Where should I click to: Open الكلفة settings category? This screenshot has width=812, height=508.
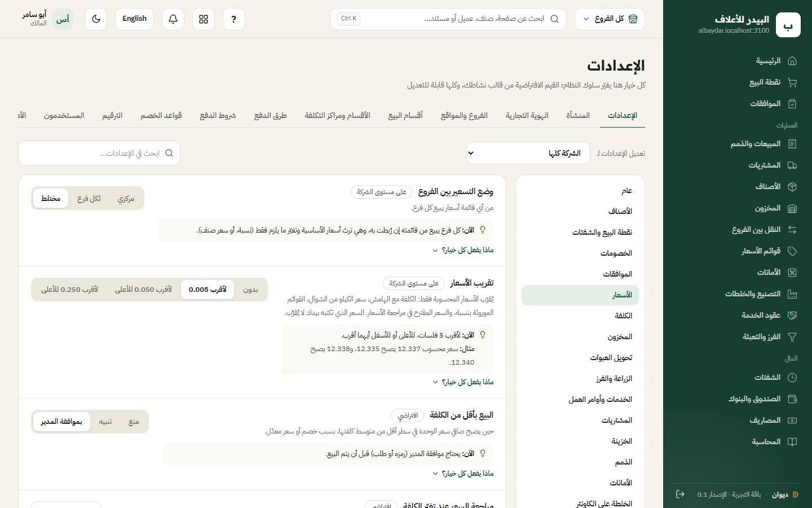pos(580,316)
